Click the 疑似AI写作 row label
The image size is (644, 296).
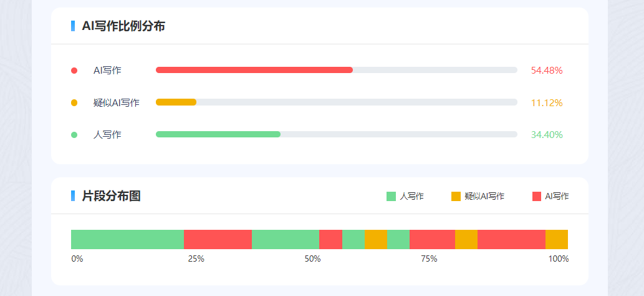click(x=116, y=102)
